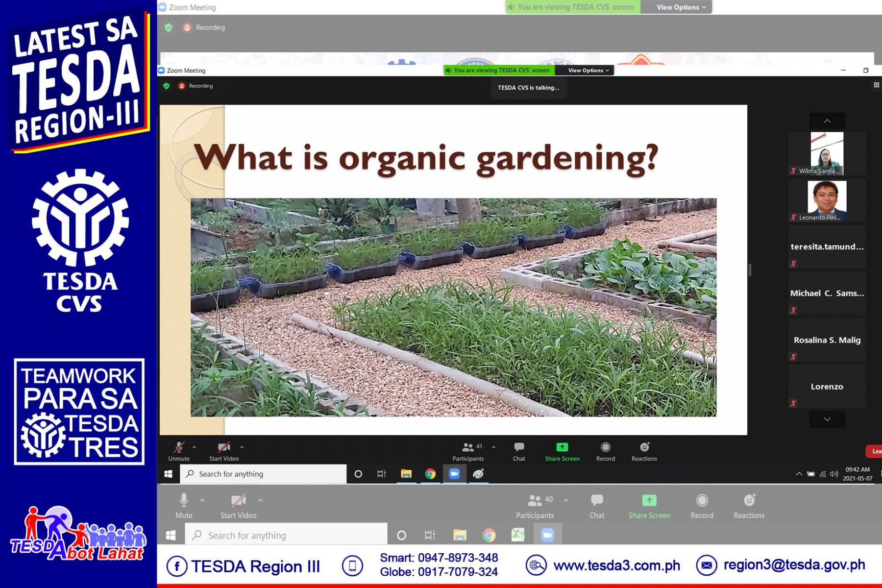This screenshot has height=588, width=882.
Task: Click Start Video in outer Zoom toolbar
Action: tap(238, 506)
